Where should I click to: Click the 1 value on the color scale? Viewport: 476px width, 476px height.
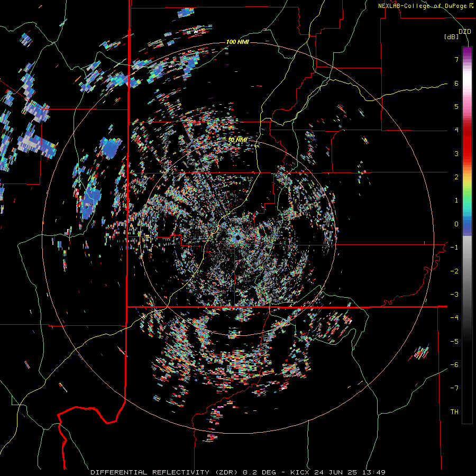click(x=456, y=200)
